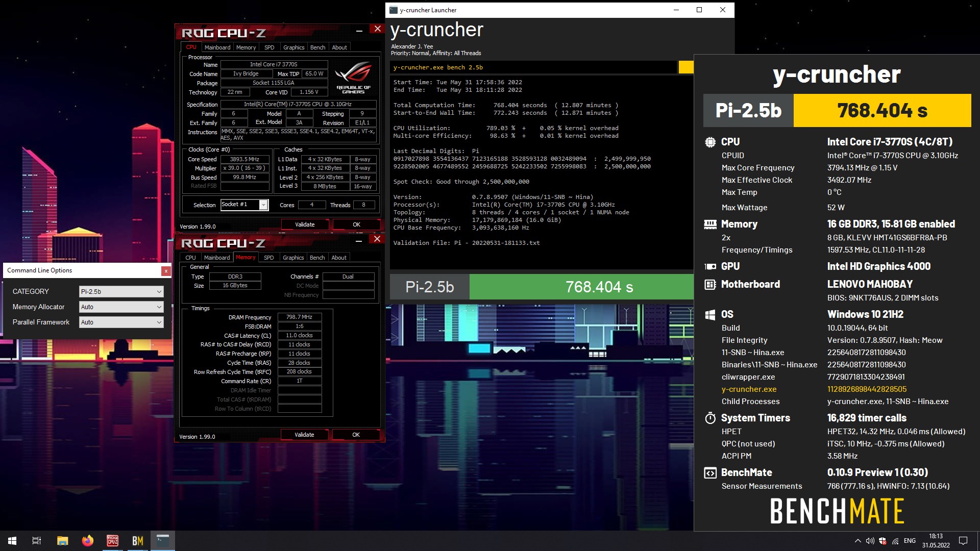
Task: Switch to ROG CPU-Z via taskbar icon
Action: pyautogui.click(x=112, y=541)
